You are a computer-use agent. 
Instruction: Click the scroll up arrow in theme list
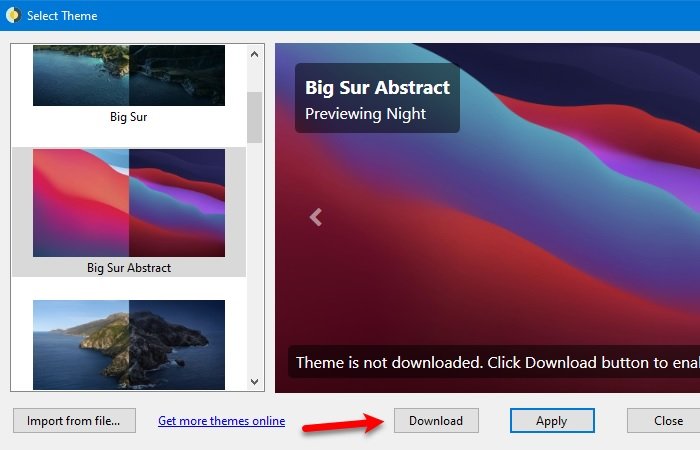pos(254,54)
